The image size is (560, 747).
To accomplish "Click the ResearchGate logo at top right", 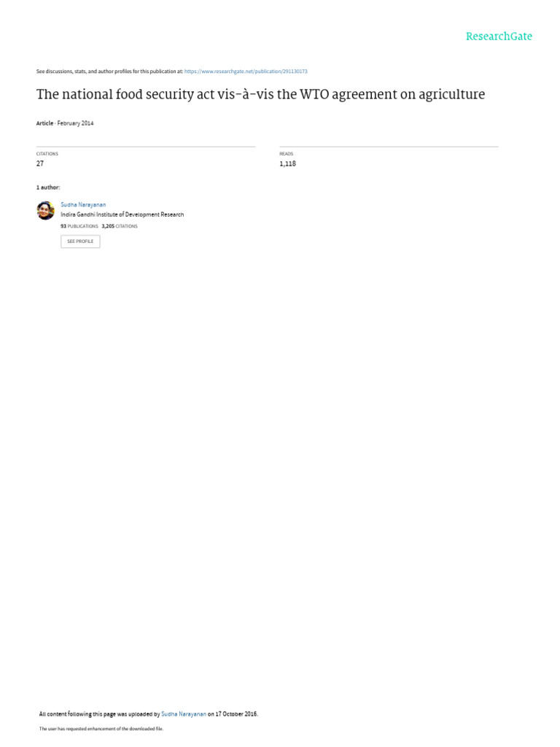I will pyautogui.click(x=499, y=36).
